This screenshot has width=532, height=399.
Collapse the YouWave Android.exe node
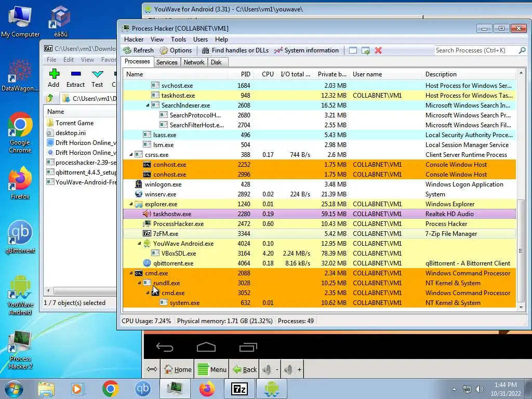point(139,244)
